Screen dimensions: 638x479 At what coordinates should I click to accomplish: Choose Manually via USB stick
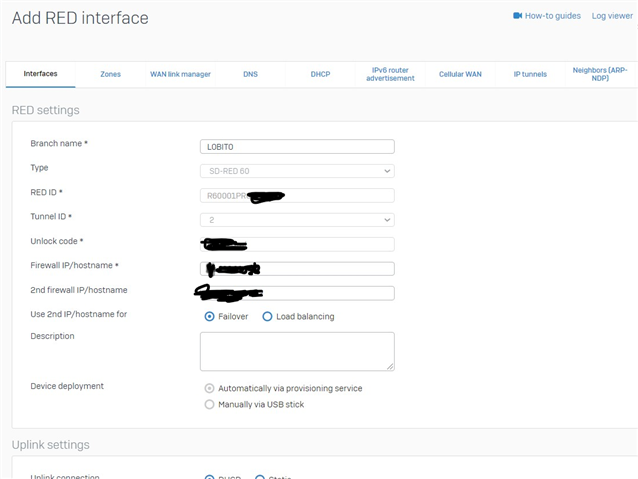point(209,405)
